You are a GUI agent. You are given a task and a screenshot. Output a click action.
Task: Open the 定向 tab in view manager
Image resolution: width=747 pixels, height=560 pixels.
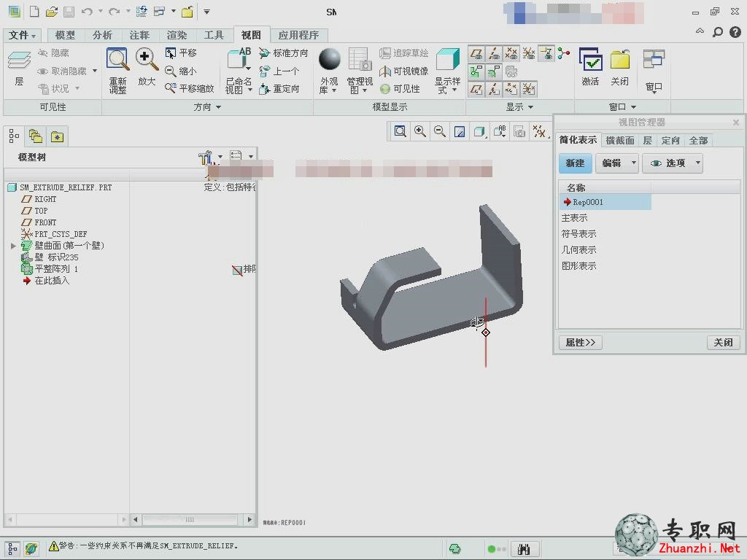pyautogui.click(x=670, y=141)
